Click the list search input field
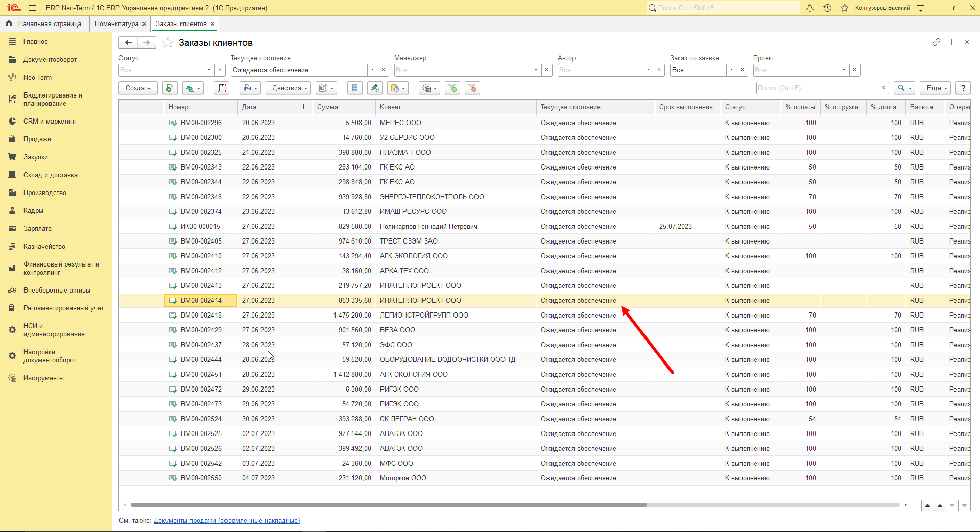This screenshot has width=980, height=532. point(817,88)
